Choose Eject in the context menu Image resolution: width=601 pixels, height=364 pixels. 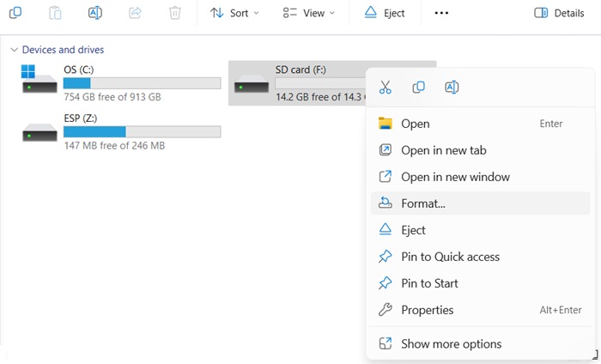click(480, 230)
